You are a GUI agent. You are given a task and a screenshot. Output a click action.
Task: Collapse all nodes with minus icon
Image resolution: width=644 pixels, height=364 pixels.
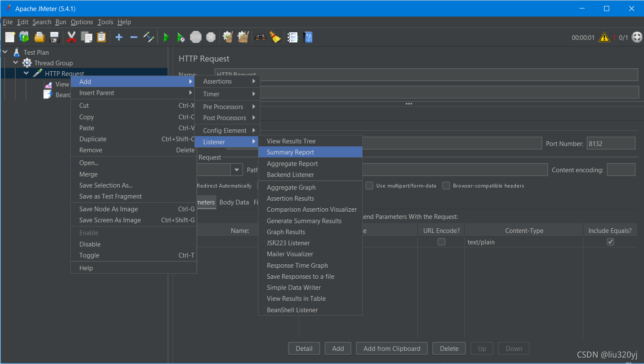(134, 37)
